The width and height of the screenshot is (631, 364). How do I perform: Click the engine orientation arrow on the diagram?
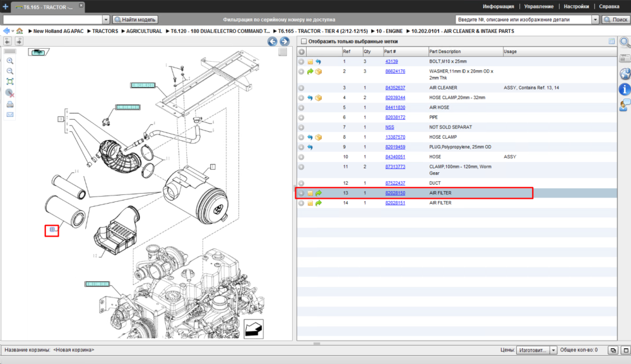click(254, 329)
